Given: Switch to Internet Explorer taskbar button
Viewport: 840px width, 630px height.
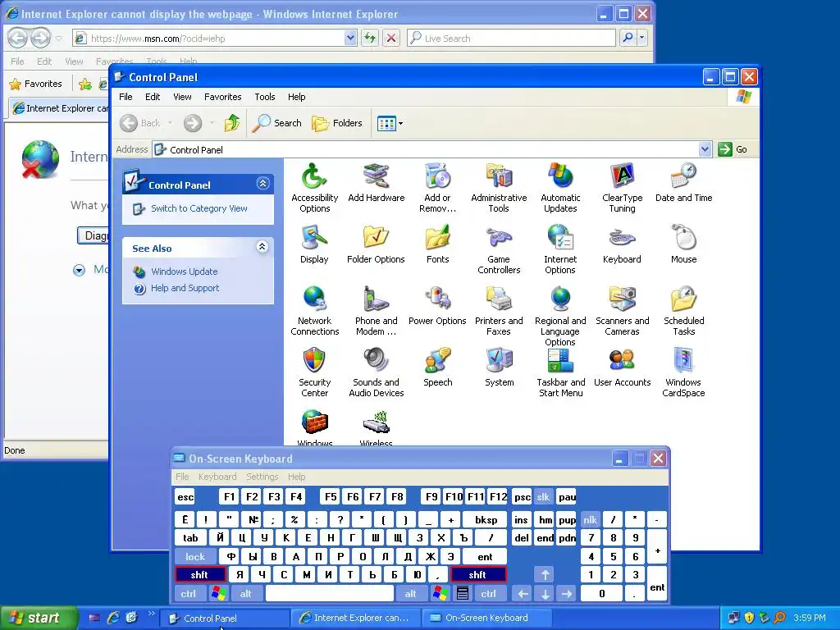Looking at the screenshot, I should 356,618.
